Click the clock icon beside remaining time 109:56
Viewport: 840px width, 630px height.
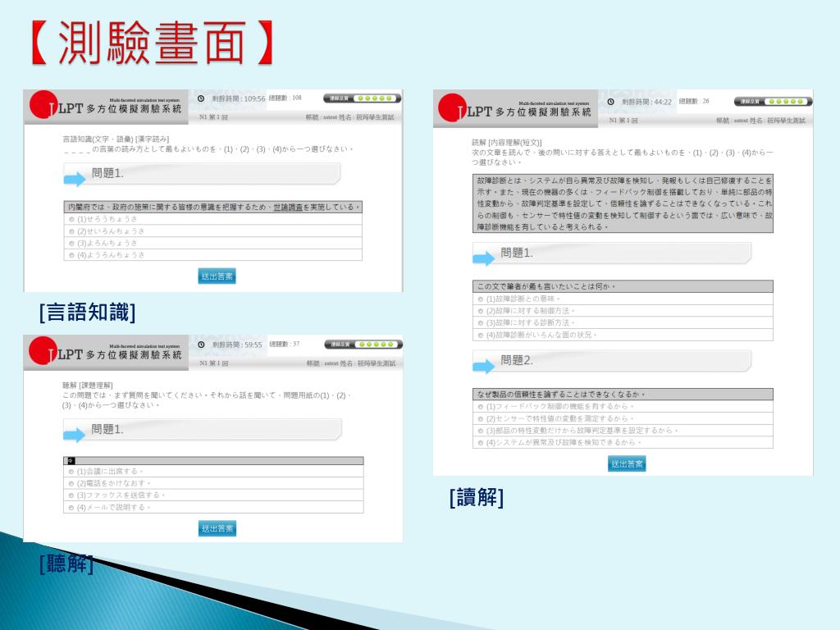coord(201,98)
